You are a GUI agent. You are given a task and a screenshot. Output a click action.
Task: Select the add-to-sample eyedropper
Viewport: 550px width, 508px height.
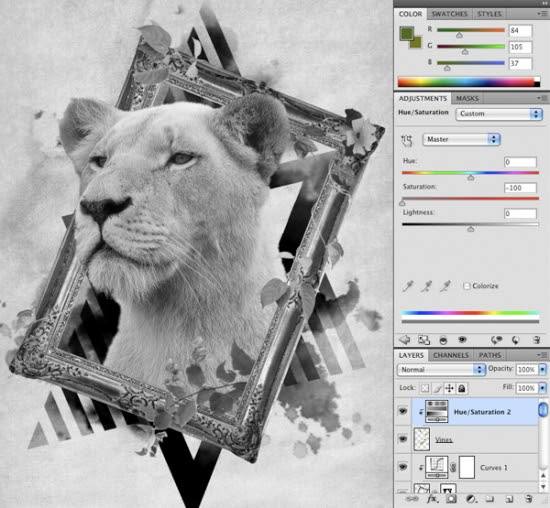click(426, 286)
